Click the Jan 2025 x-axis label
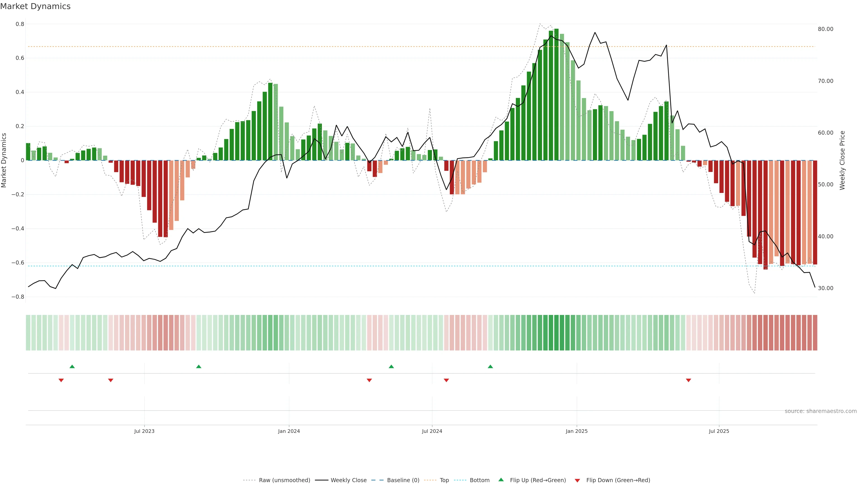 577,431
